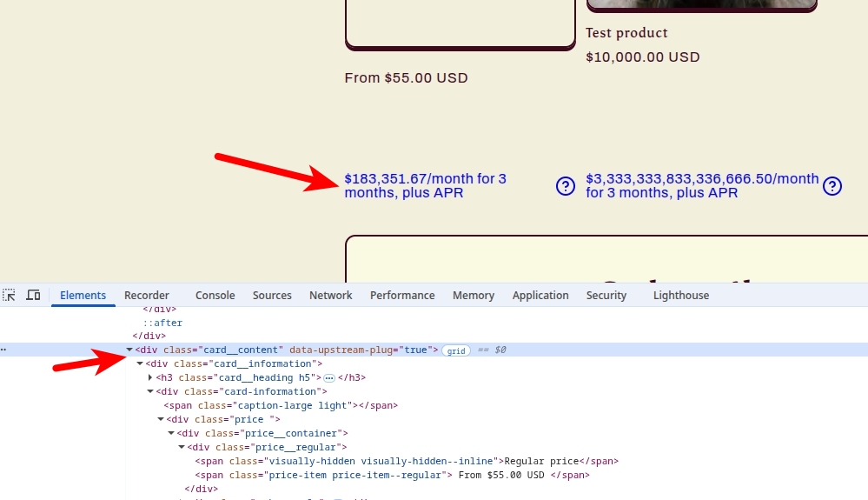The image size is (868, 500).
Task: Collapse the card__information div node
Action: [140, 363]
